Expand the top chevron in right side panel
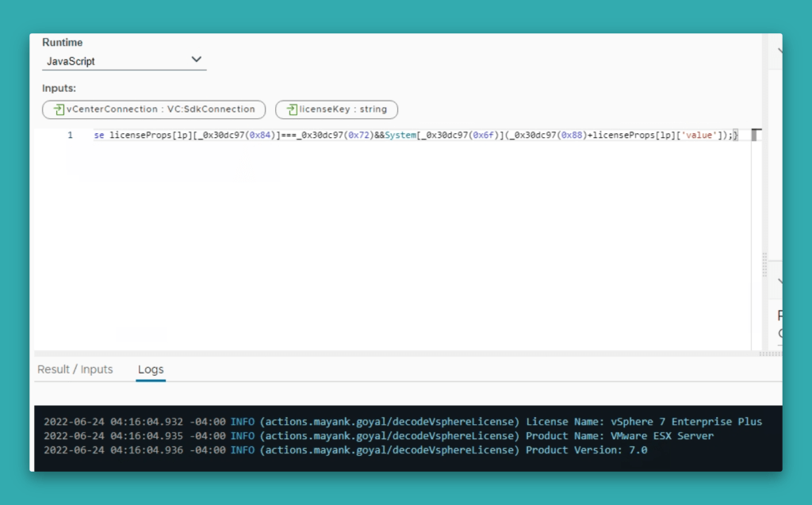Screen dimensions: 812x505 [779, 51]
